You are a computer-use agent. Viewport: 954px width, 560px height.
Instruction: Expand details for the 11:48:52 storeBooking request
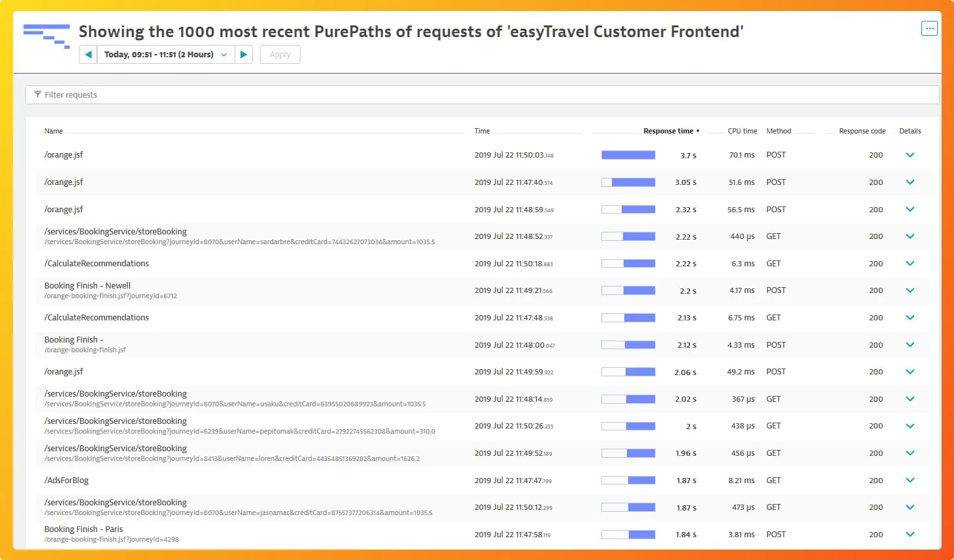point(910,236)
